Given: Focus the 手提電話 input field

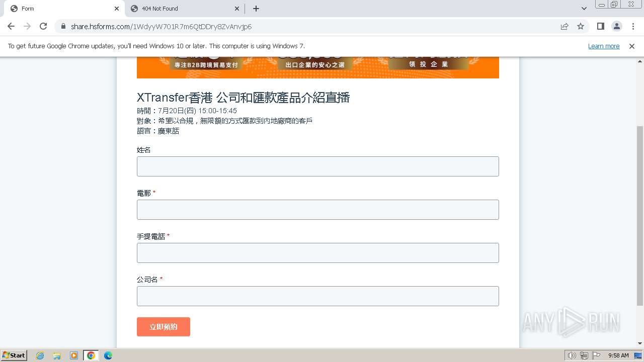Looking at the screenshot, I should 318,253.
